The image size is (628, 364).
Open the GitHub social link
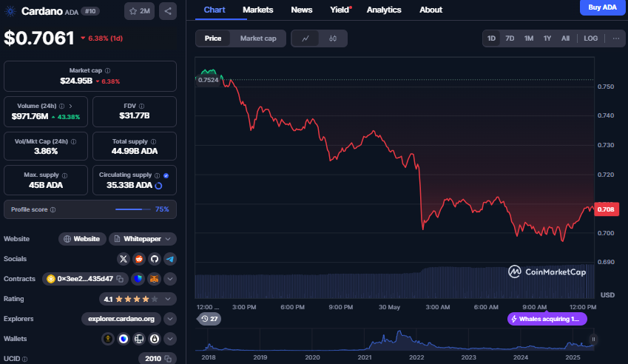coord(155,259)
